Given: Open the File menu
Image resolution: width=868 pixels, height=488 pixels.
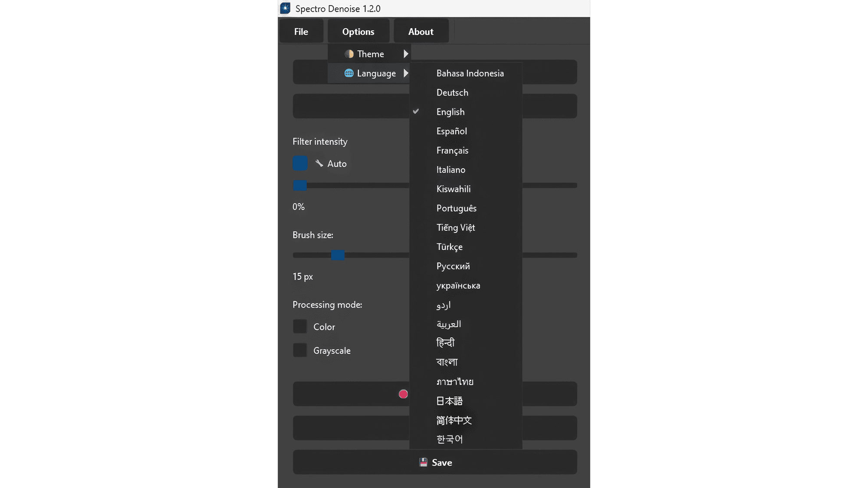Looking at the screenshot, I should (301, 32).
